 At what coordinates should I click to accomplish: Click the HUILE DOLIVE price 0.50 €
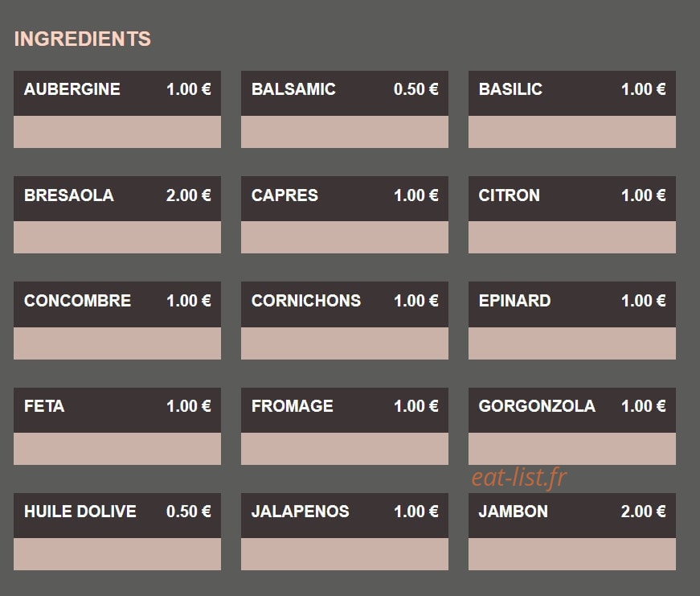click(x=188, y=512)
